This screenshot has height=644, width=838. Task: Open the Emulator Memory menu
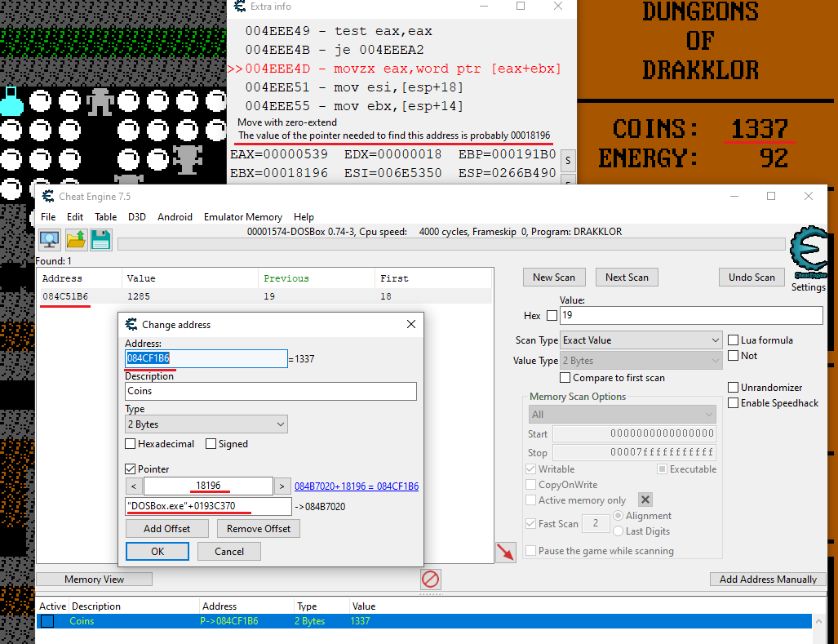click(x=242, y=217)
